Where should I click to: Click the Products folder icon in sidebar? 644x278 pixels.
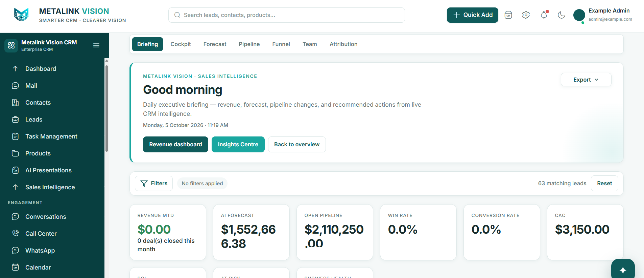tap(15, 153)
